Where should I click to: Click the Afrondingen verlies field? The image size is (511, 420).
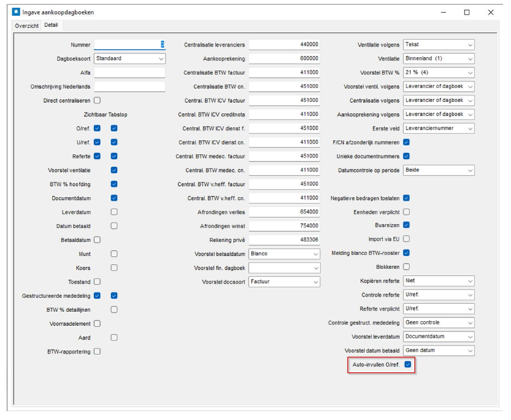tap(284, 212)
